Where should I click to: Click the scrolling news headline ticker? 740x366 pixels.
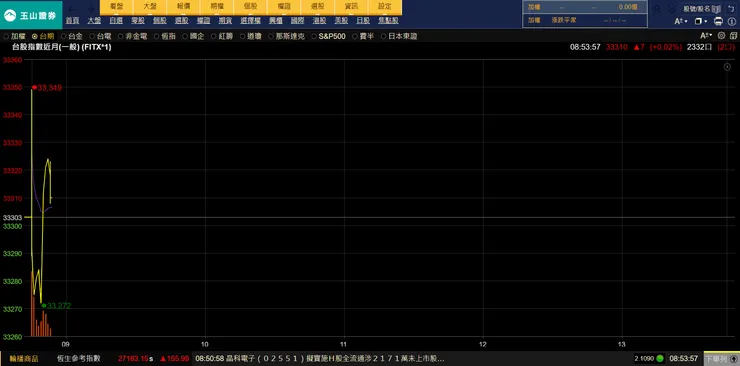click(x=320, y=359)
